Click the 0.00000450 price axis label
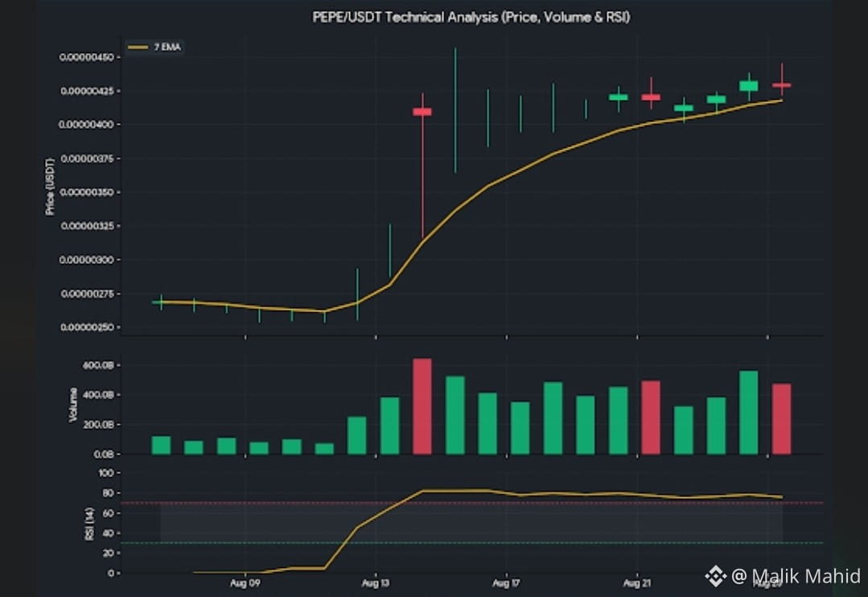The width and height of the screenshot is (868, 597). 86,58
